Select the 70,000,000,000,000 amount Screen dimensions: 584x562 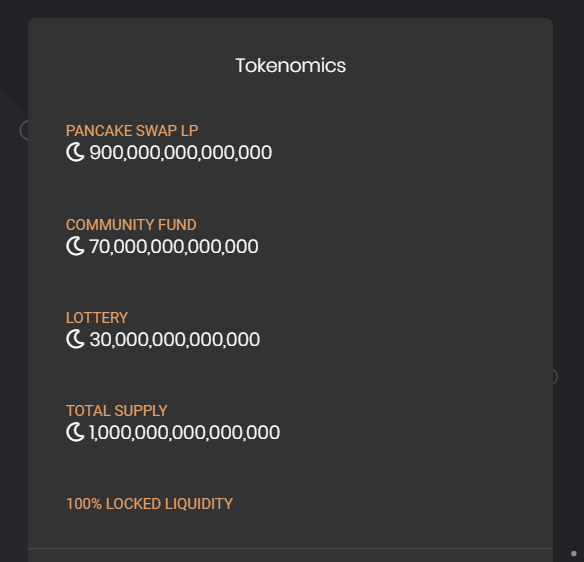(174, 247)
